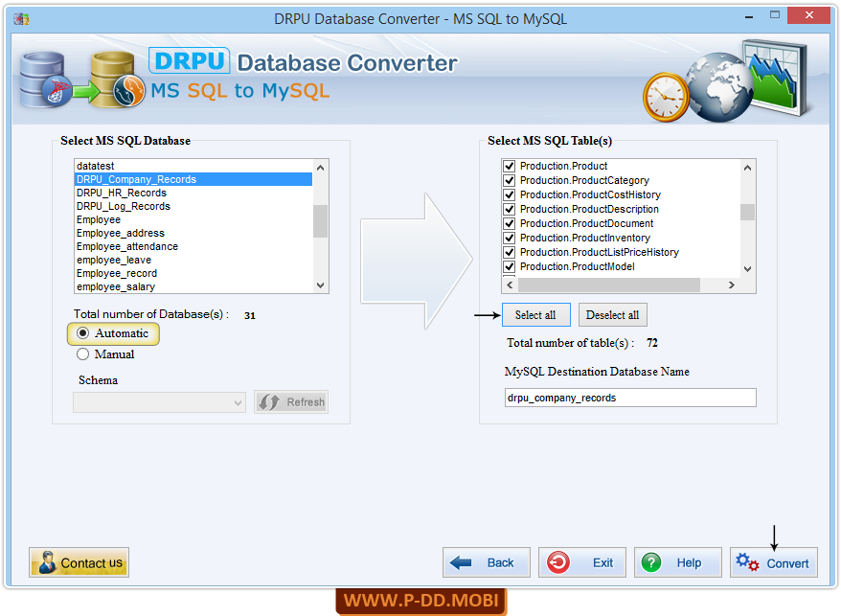Click table list scroll down arrow
The height and width of the screenshot is (616, 841).
point(748,269)
